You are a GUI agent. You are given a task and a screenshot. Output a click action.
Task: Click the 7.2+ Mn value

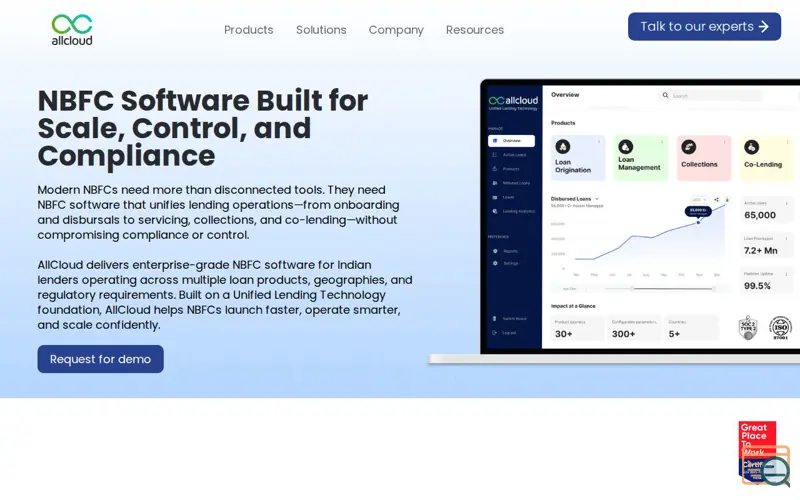(761, 251)
